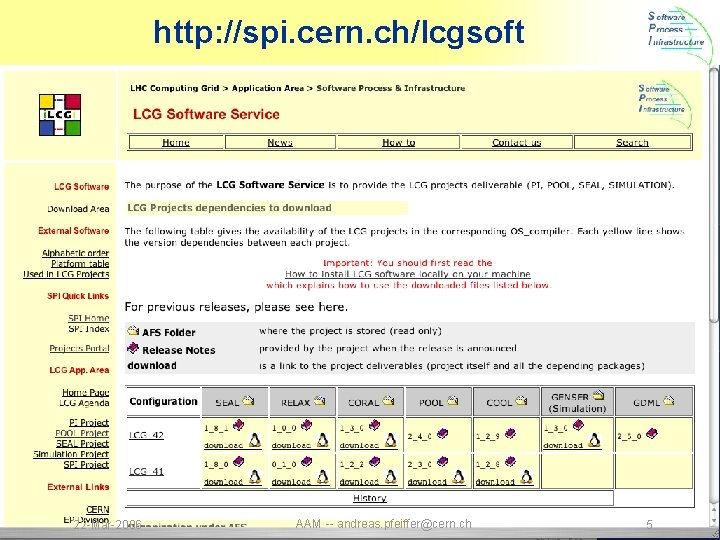The height and width of the screenshot is (540, 720).
Task: Open the CERN external link
Action: (x=98, y=510)
